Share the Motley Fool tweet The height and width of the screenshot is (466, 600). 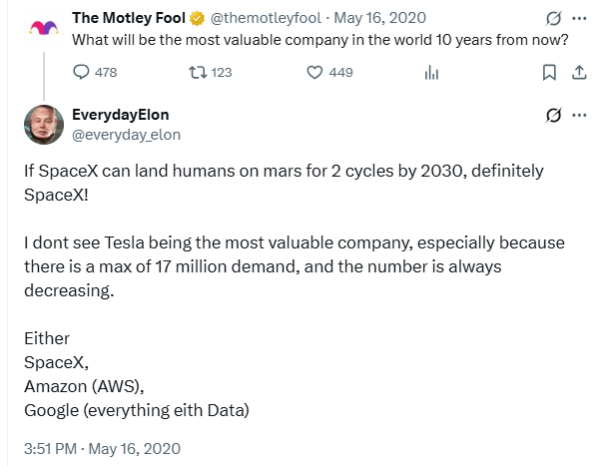click(577, 72)
